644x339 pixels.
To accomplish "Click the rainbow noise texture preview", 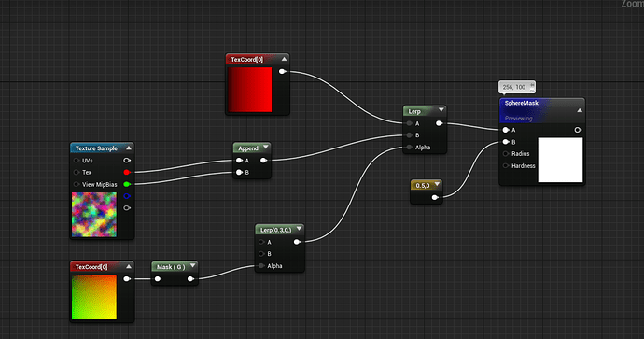I will point(94,215).
